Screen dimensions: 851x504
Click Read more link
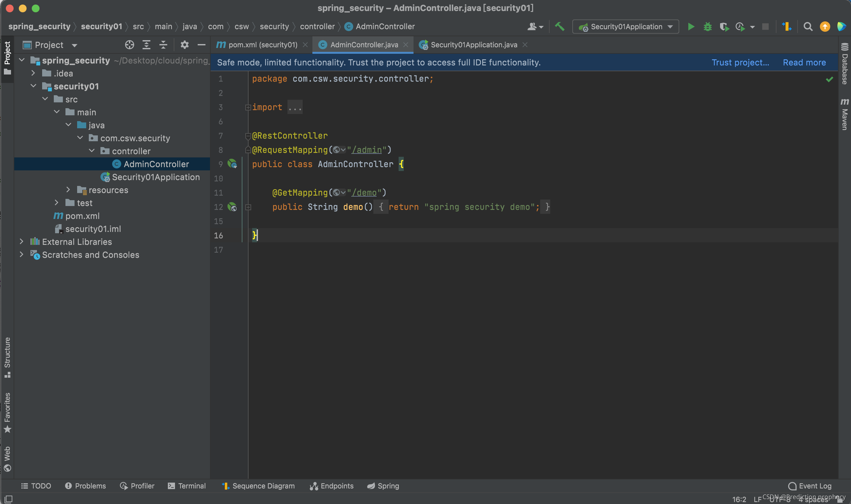tap(805, 62)
